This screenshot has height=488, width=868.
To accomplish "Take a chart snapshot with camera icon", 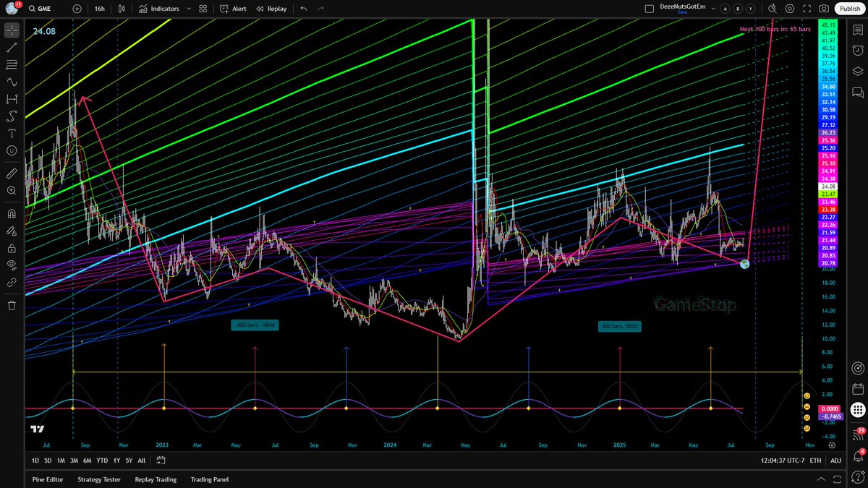I will click(x=824, y=9).
